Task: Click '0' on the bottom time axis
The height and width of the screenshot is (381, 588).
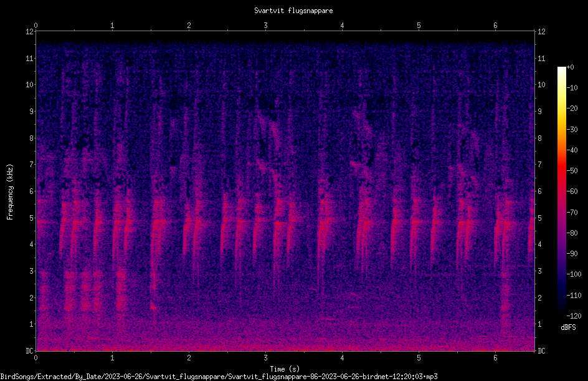Action: coord(36,358)
